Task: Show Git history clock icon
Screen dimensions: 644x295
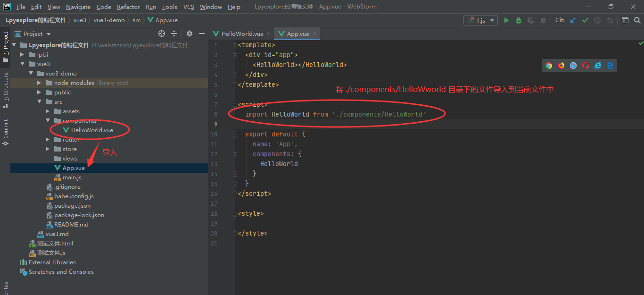Action: [x=597, y=20]
